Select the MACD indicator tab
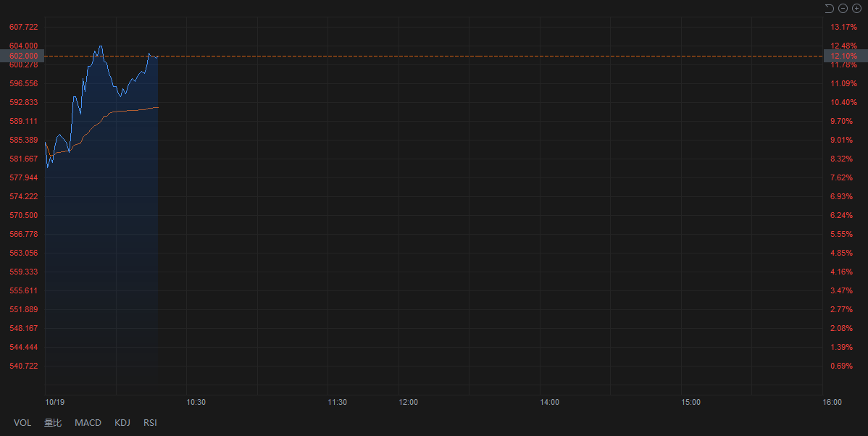This screenshot has width=868, height=436. coord(88,423)
